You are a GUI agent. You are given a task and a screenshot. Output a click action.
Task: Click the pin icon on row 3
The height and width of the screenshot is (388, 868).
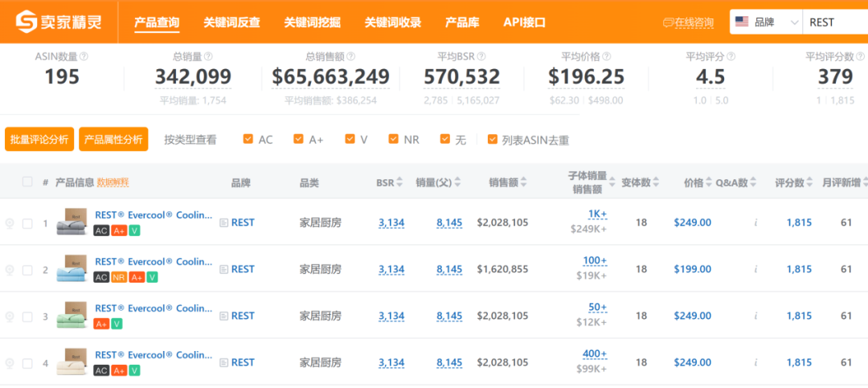tap(10, 317)
